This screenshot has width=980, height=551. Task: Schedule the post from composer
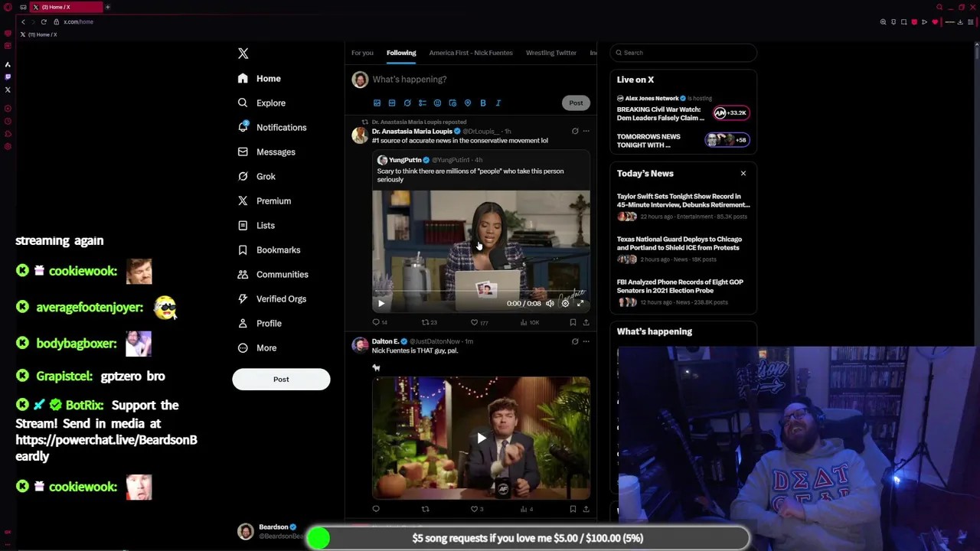coord(452,103)
